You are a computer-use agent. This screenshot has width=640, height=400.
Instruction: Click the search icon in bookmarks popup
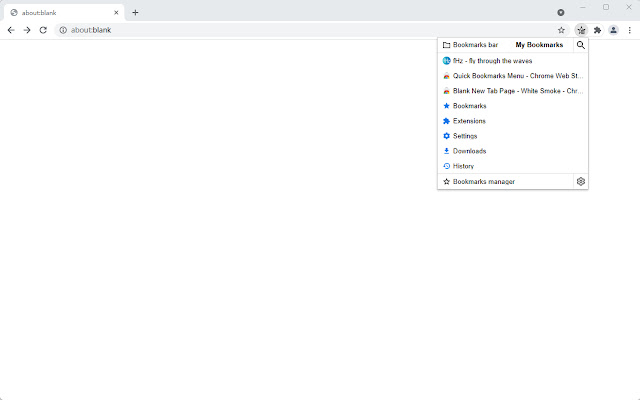[x=581, y=45]
